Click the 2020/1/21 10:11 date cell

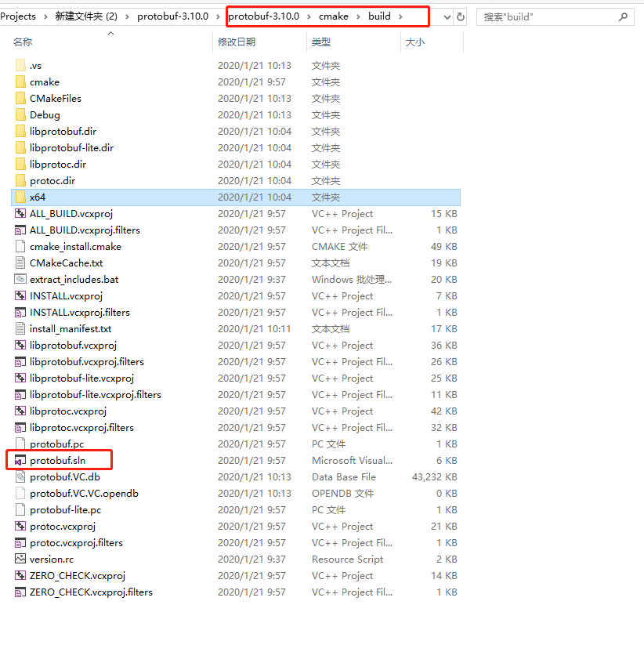pos(255,328)
